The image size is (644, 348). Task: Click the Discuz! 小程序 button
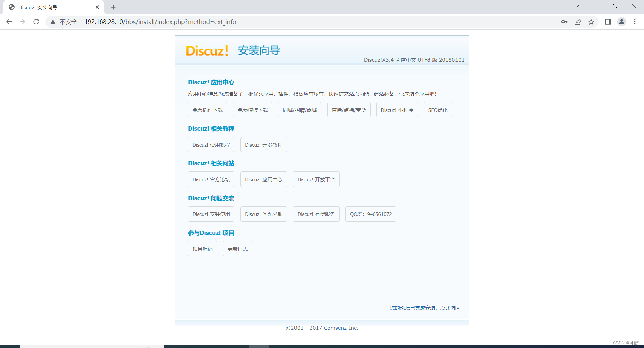397,110
